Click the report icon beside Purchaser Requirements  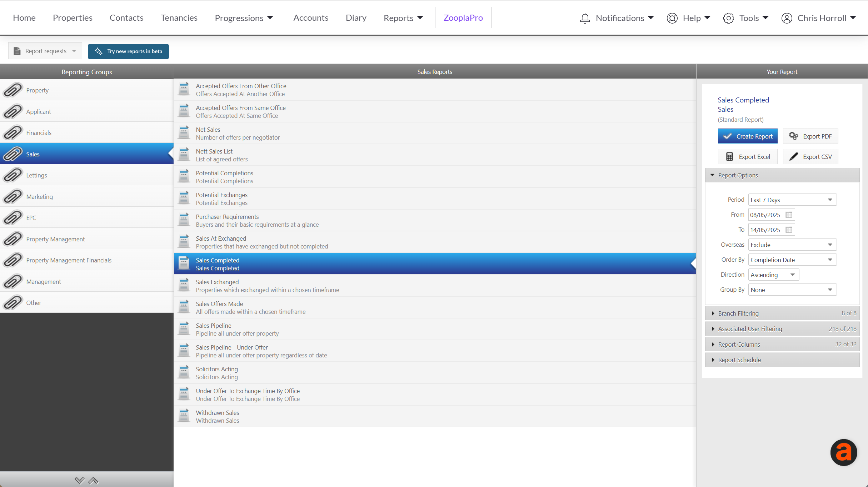pos(184,220)
